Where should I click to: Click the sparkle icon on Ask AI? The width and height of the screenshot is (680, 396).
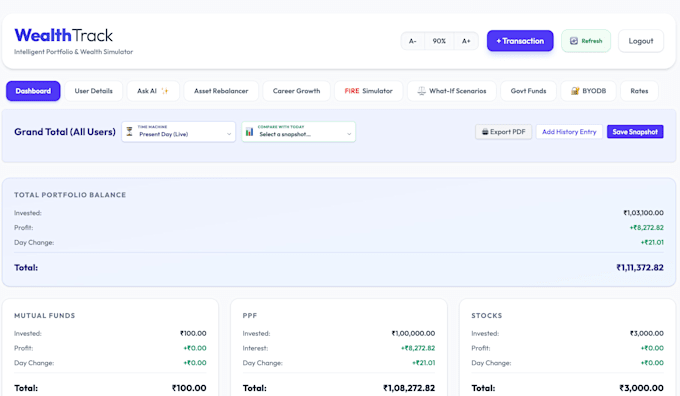pyautogui.click(x=165, y=91)
